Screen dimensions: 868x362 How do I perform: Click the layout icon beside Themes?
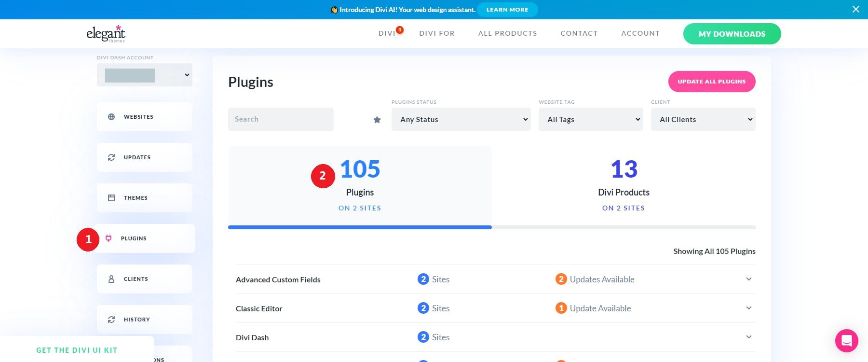(x=111, y=198)
